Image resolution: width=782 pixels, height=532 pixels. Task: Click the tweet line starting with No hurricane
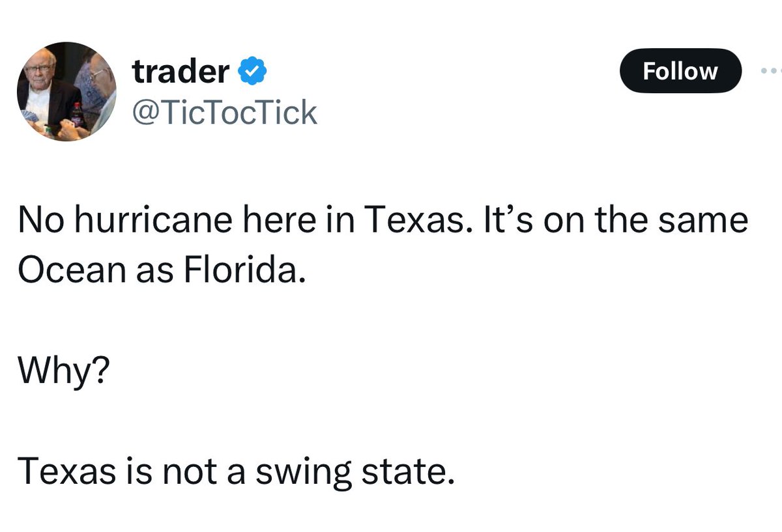[383, 221]
